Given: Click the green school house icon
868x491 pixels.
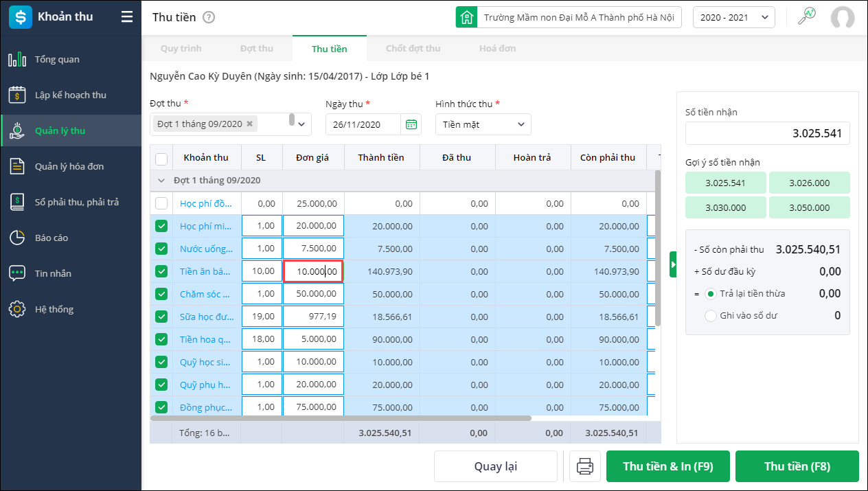Looking at the screenshot, I should tap(467, 17).
